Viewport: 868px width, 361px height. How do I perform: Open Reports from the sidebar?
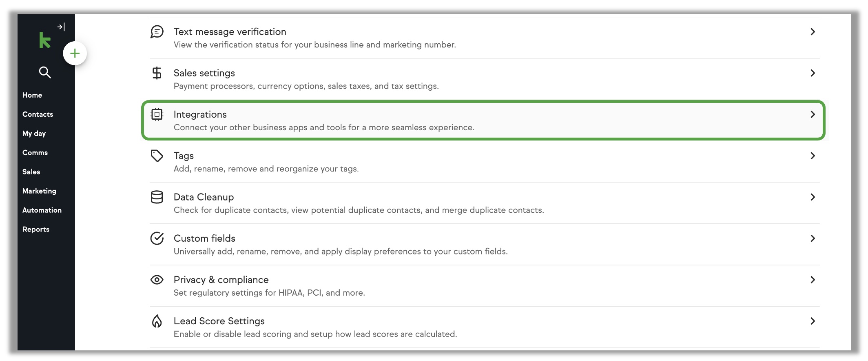(x=36, y=230)
